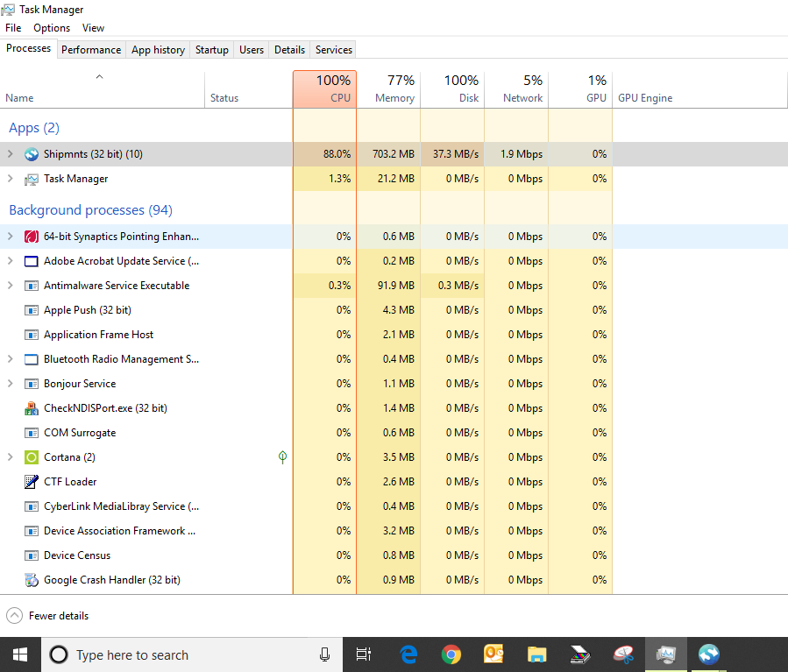Image resolution: width=788 pixels, height=672 pixels.
Task: Open the Windows Start menu
Action: (20, 655)
